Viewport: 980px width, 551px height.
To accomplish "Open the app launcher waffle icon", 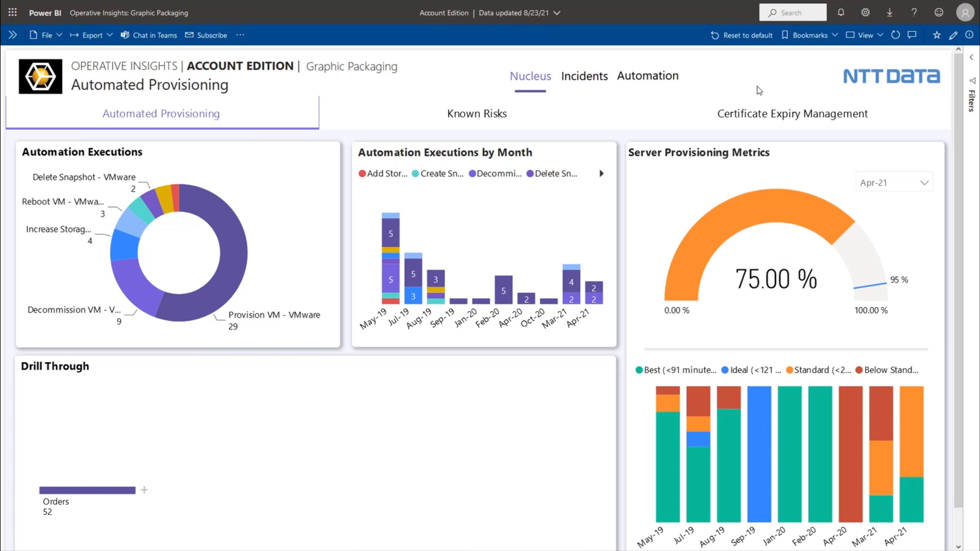I will [12, 12].
